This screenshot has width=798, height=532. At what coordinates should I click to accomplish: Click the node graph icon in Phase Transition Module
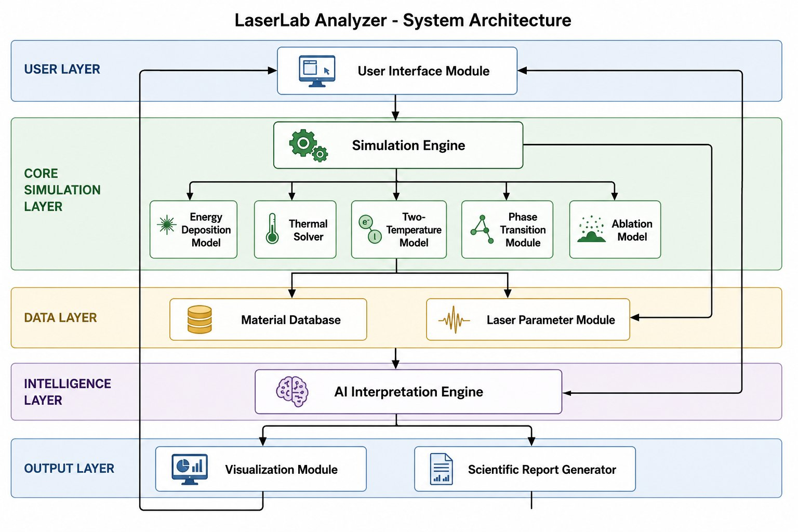tap(482, 229)
